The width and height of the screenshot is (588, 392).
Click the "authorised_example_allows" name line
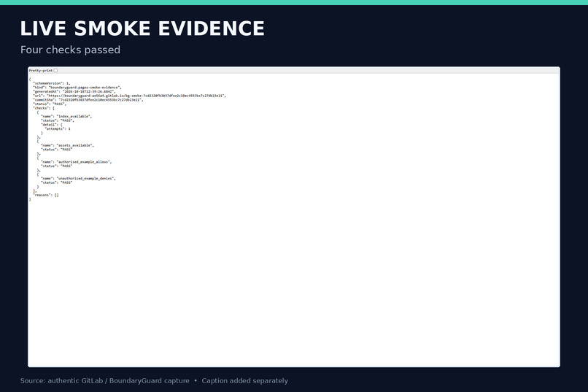[x=76, y=161]
